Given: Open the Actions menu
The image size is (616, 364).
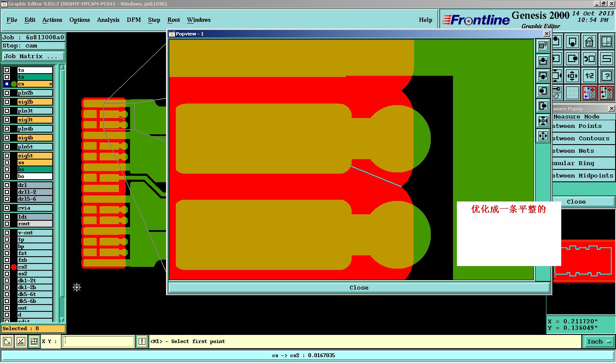Looking at the screenshot, I should 52,20.
